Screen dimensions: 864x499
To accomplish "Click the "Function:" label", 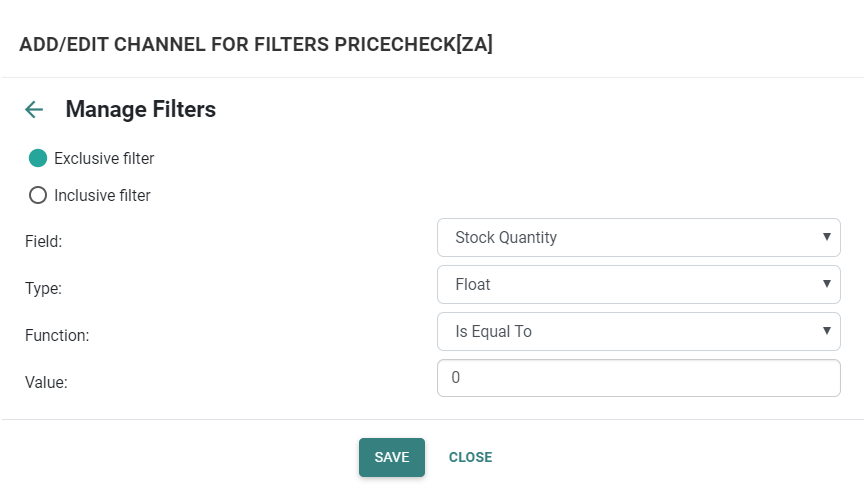I will coord(57,335).
